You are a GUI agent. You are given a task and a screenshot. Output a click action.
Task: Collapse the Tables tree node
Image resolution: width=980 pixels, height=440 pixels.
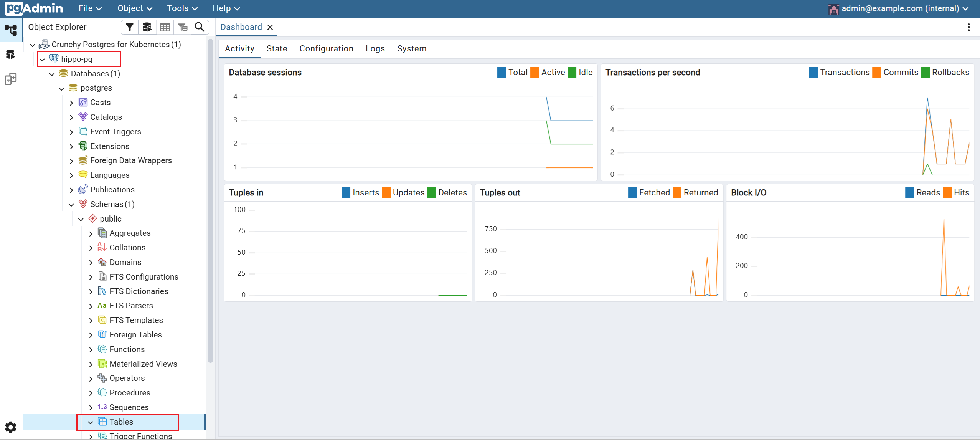[91, 422]
